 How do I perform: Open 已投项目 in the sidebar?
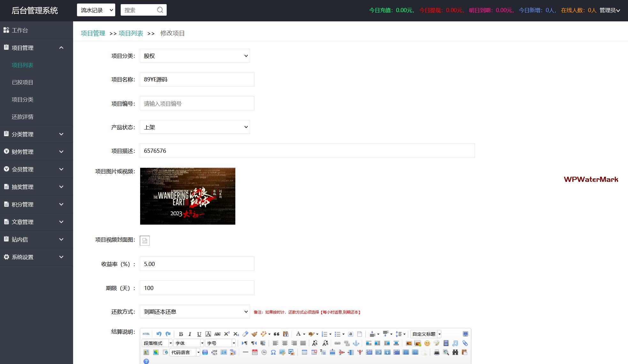click(x=22, y=82)
